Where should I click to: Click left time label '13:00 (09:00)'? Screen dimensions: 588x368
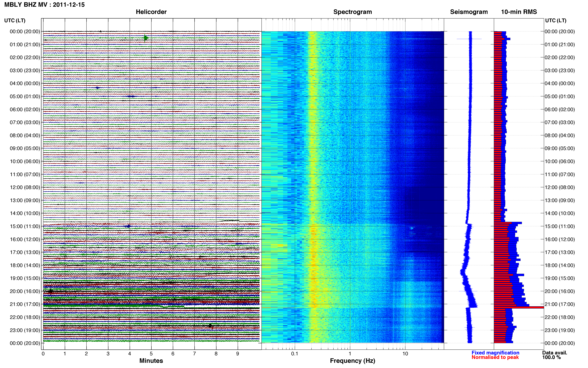pyautogui.click(x=25, y=200)
